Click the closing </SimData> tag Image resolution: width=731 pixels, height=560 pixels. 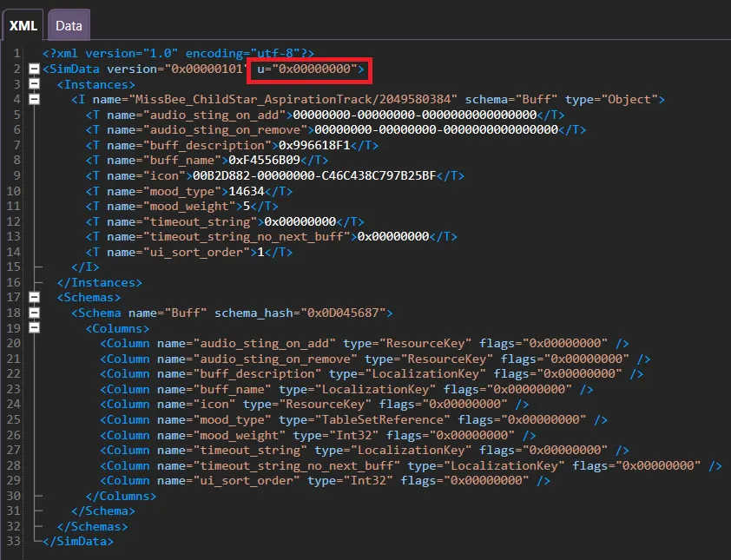coord(78,542)
